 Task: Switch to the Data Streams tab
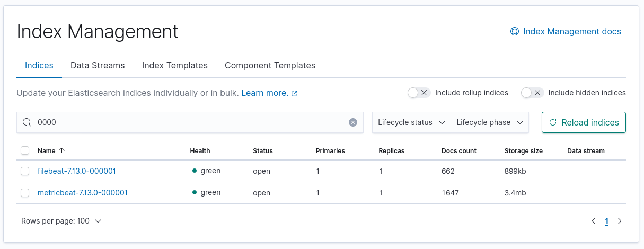point(98,66)
